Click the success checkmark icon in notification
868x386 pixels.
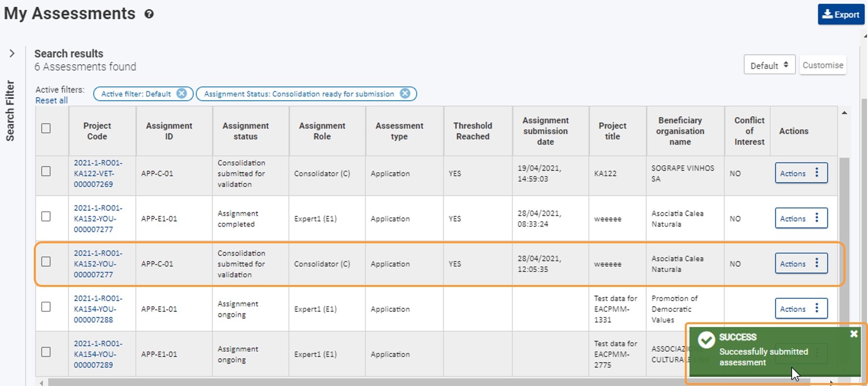[x=706, y=340]
